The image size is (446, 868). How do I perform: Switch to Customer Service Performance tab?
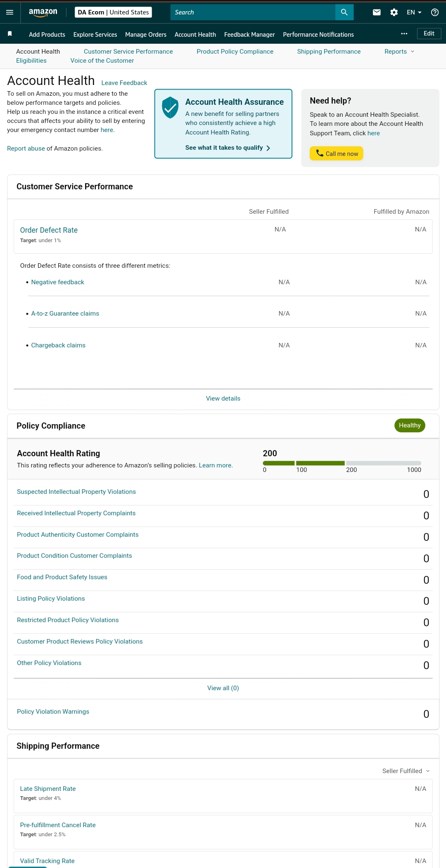pos(128,52)
